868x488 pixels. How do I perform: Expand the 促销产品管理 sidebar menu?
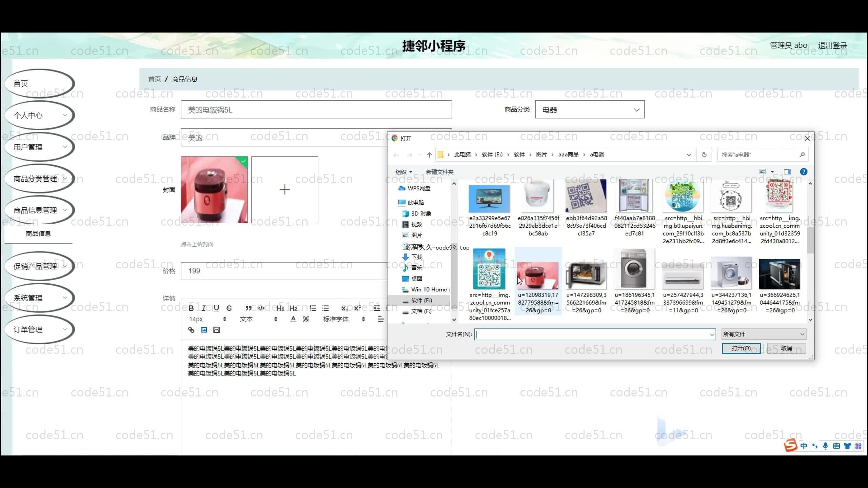tap(40, 266)
